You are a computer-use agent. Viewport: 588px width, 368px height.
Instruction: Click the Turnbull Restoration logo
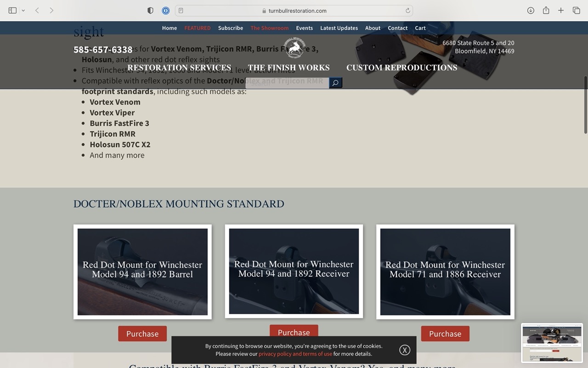294,48
